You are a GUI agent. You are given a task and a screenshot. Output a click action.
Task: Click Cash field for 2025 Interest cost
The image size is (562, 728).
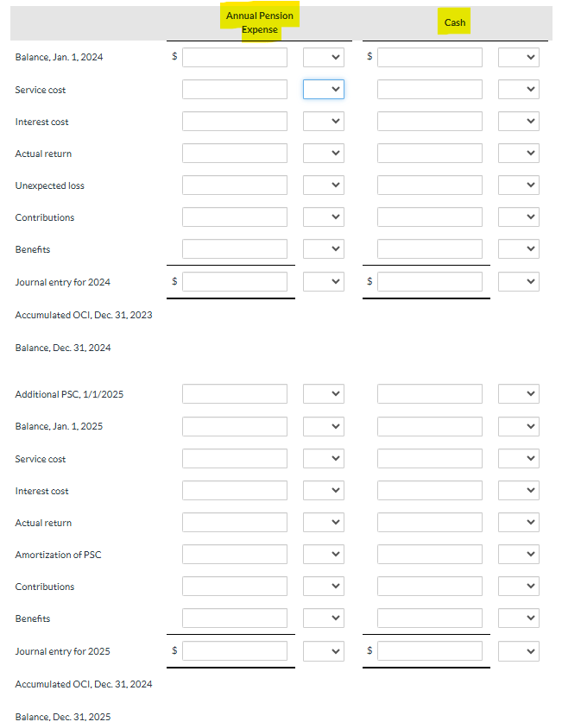pos(430,490)
